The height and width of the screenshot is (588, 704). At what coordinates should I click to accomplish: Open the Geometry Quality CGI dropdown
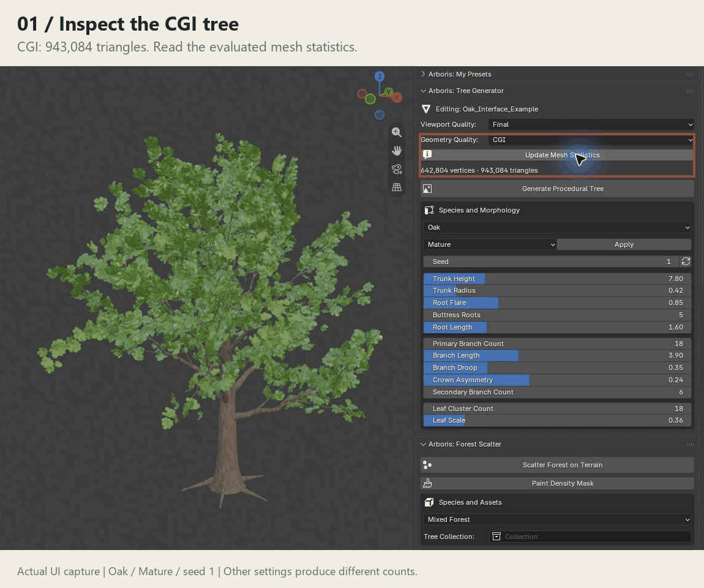click(591, 140)
